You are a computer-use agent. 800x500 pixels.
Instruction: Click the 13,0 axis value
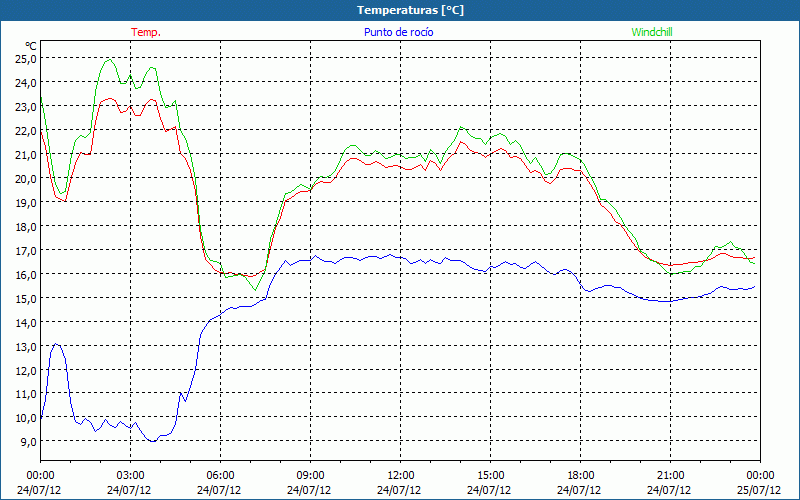[26, 346]
